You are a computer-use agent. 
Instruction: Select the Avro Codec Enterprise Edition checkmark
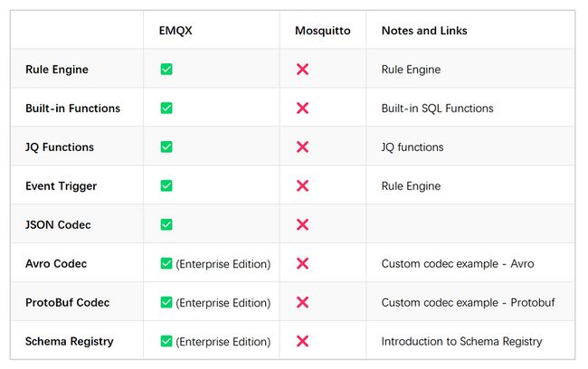click(166, 263)
